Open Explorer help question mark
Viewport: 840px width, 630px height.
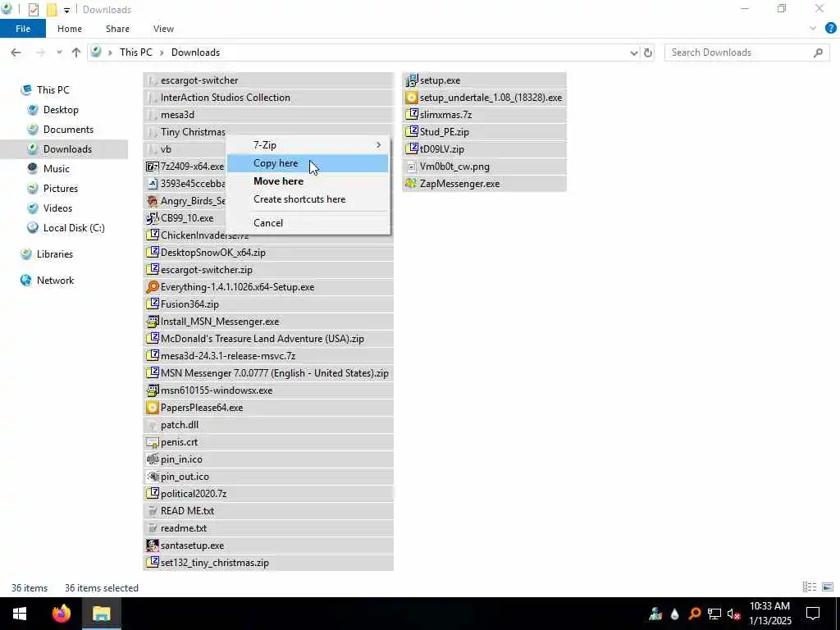pyautogui.click(x=830, y=29)
